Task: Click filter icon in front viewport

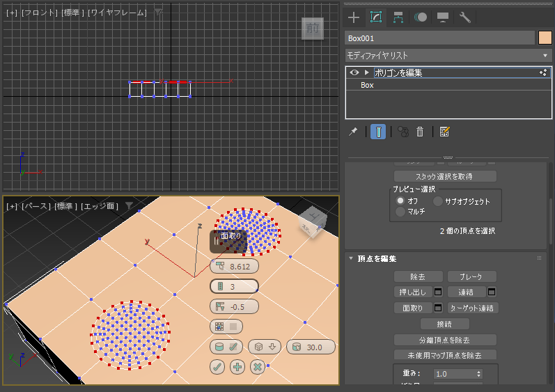Action: [158, 13]
